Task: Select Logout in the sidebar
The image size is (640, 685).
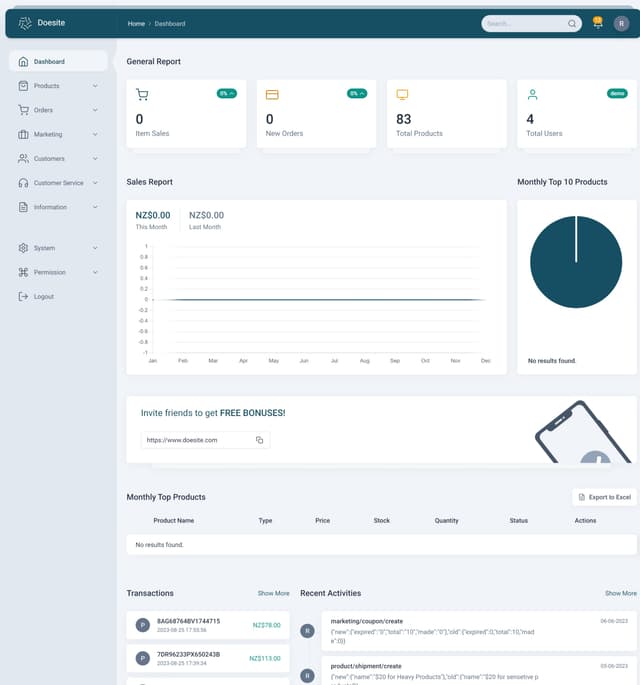Action: [43, 297]
